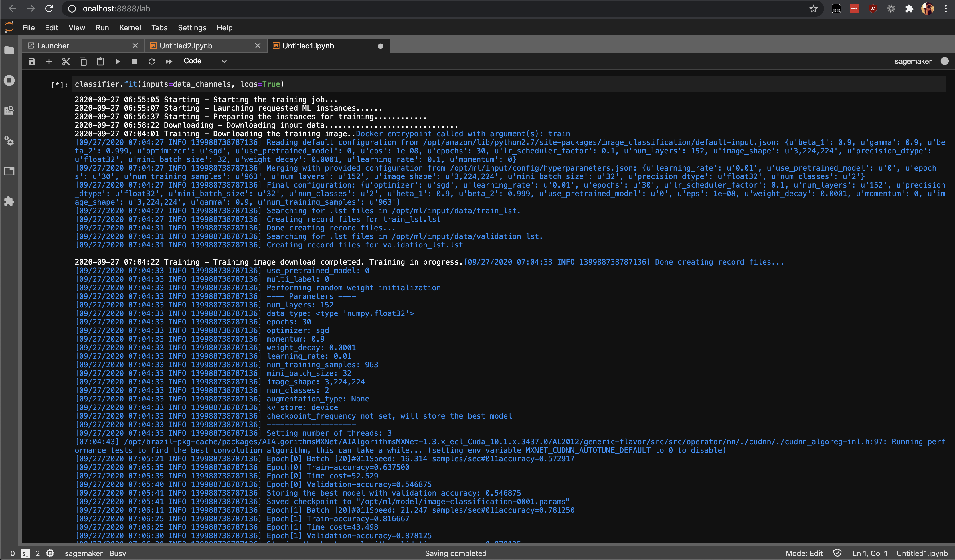
Task: Switch to Untitled2.ipynb tab
Action: pos(186,46)
